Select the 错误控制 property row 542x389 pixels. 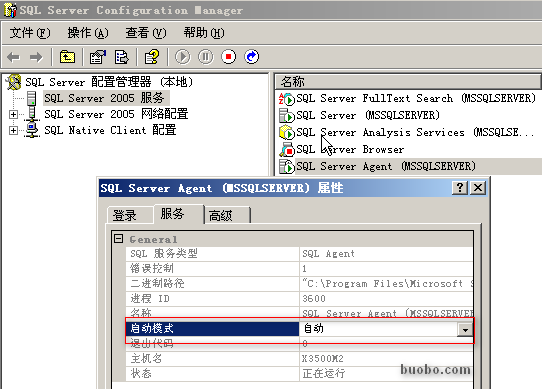pyautogui.click(x=299, y=269)
